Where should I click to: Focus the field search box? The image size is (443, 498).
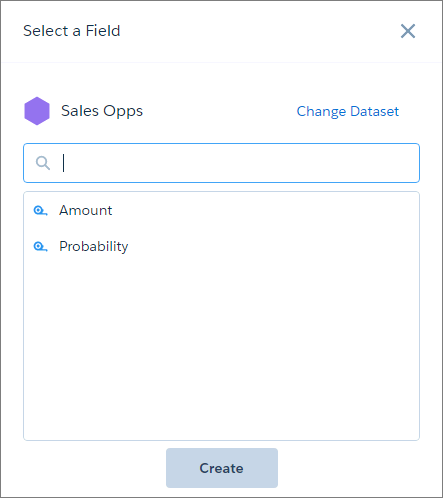coord(221,163)
